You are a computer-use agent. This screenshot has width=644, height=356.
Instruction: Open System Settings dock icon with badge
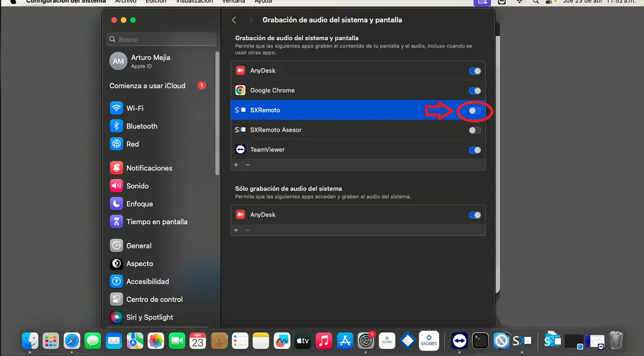click(x=366, y=341)
